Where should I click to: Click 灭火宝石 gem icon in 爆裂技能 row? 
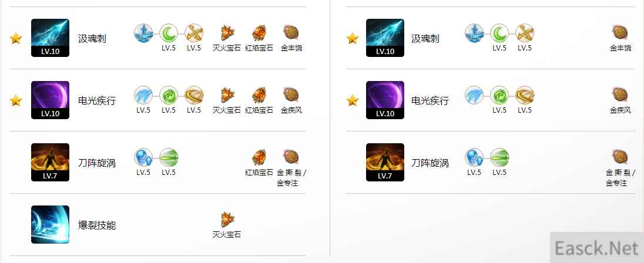pyautogui.click(x=226, y=220)
